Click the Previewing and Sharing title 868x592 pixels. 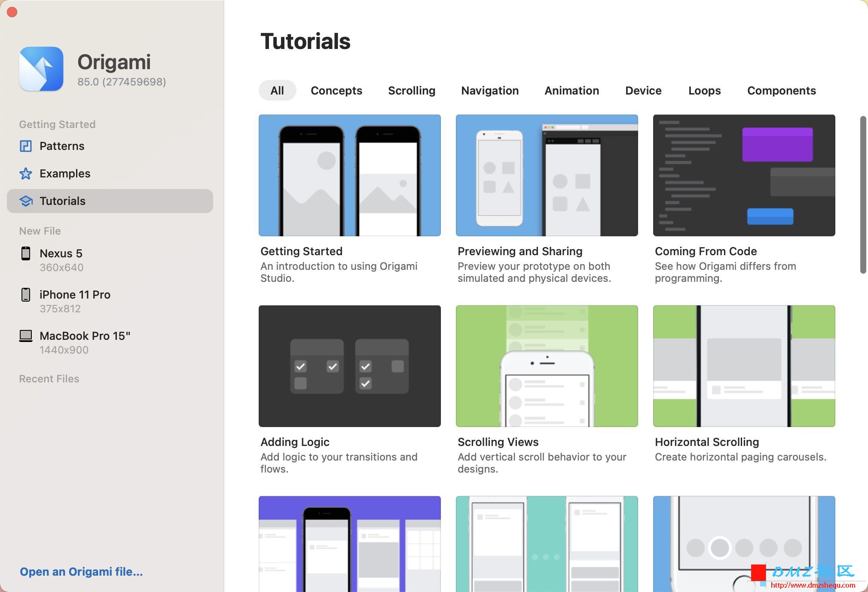coord(520,251)
